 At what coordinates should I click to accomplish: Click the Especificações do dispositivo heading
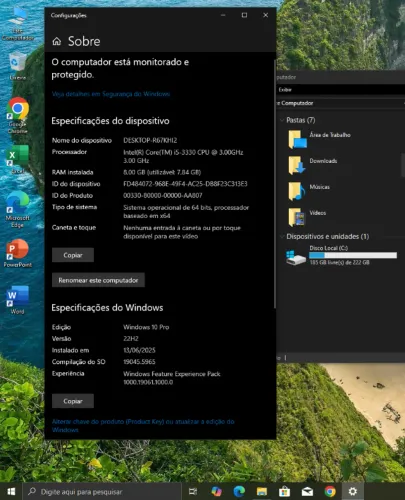pyautogui.click(x=110, y=121)
